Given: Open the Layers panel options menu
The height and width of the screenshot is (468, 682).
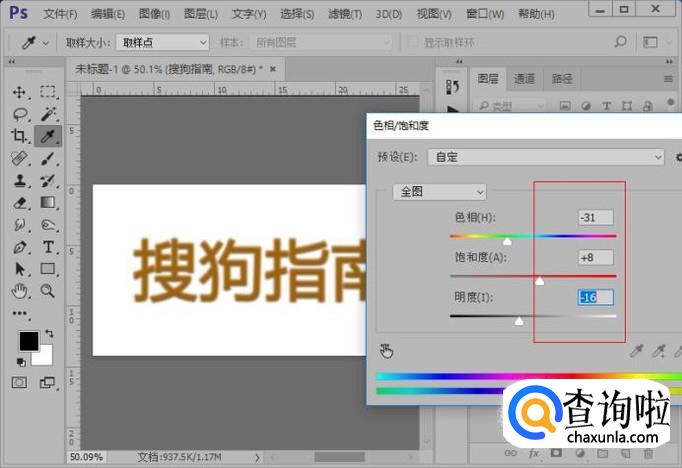Looking at the screenshot, I should pos(669,79).
